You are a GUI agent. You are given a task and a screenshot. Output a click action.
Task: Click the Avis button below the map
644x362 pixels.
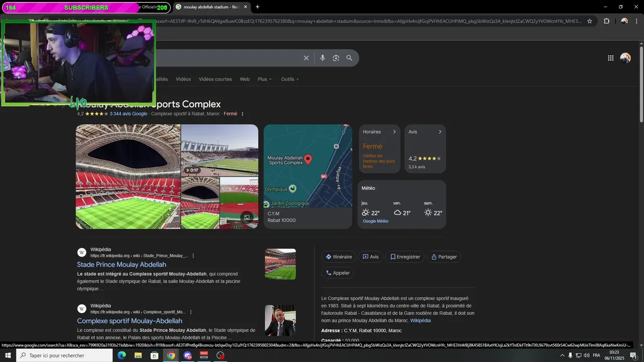pyautogui.click(x=371, y=256)
